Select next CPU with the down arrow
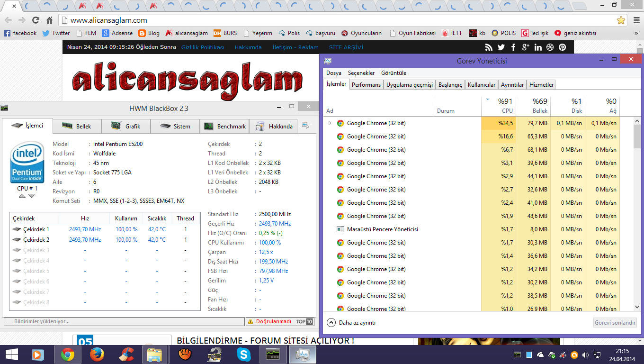This screenshot has width=644, height=364. [32, 196]
